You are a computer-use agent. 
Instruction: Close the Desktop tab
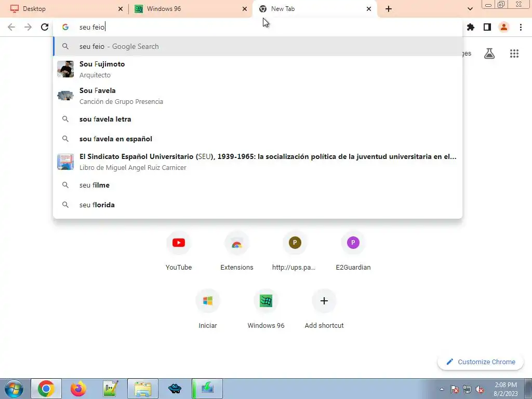121,9
